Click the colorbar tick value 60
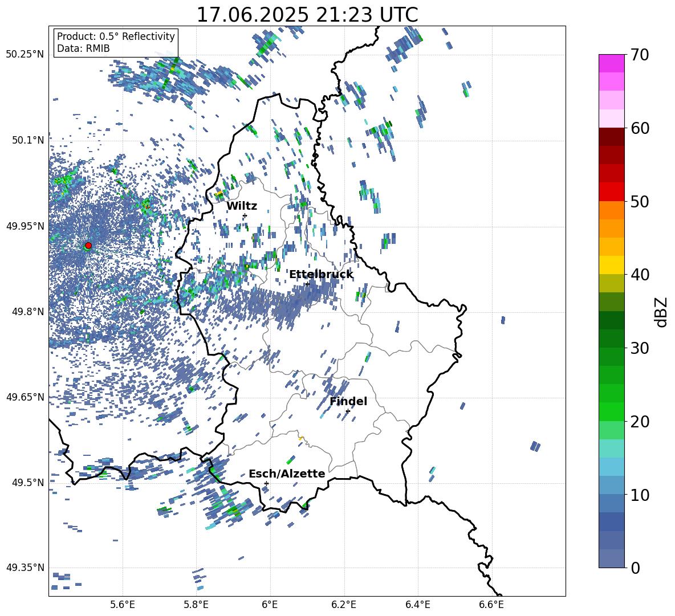This screenshot has height=616, width=675. (640, 128)
